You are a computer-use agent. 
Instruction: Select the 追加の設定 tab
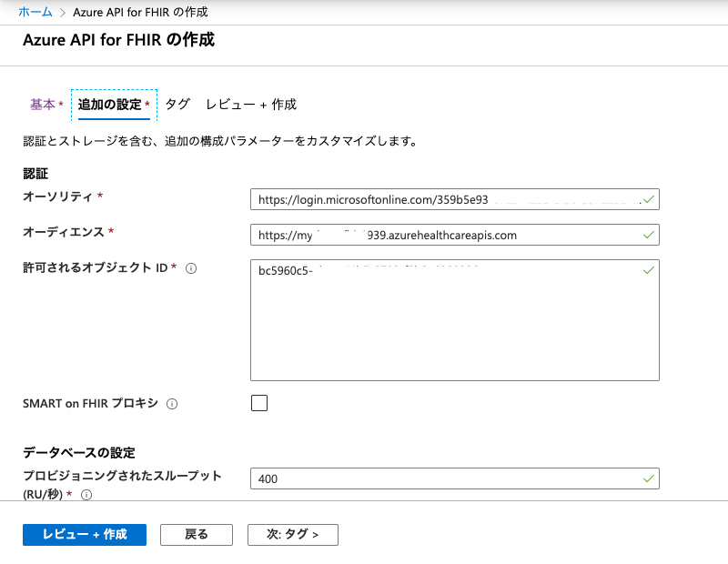tap(114, 105)
